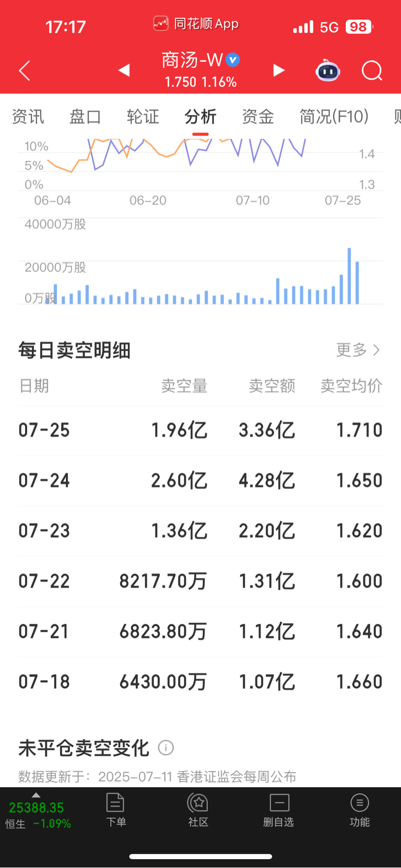Open the 资金 tab
This screenshot has width=401, height=868.
click(258, 116)
